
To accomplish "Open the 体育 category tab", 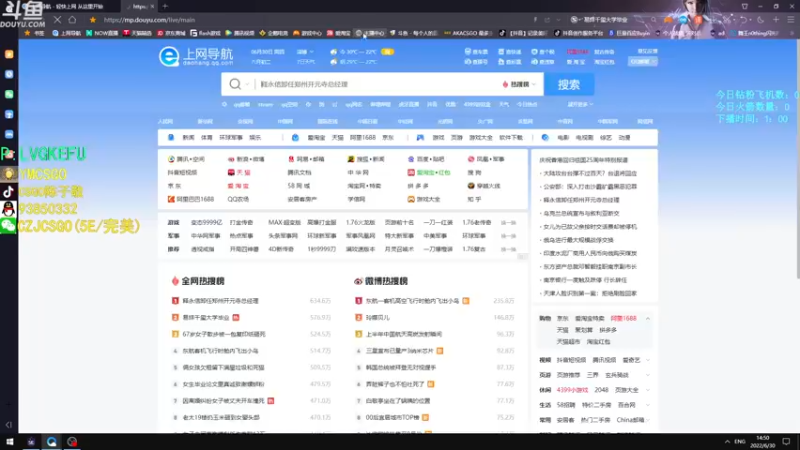I will [x=207, y=138].
